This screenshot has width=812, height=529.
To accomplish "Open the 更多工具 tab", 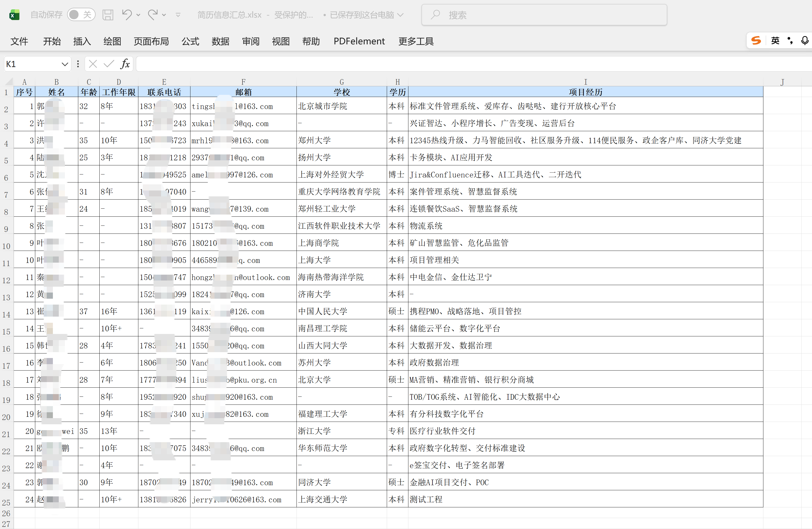I will 416,41.
